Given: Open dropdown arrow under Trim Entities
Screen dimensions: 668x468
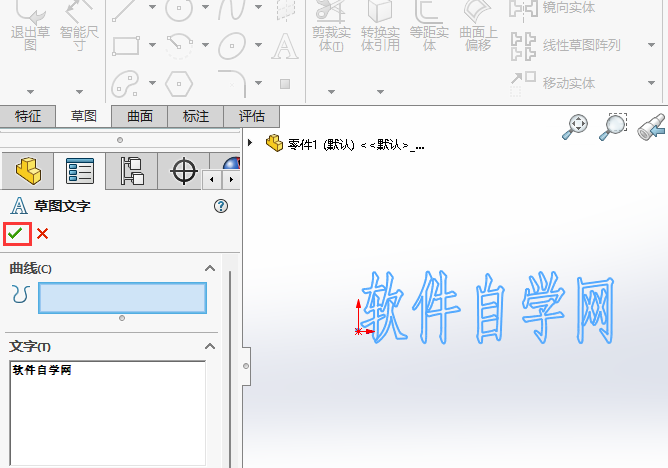Looking at the screenshot, I should [331, 92].
